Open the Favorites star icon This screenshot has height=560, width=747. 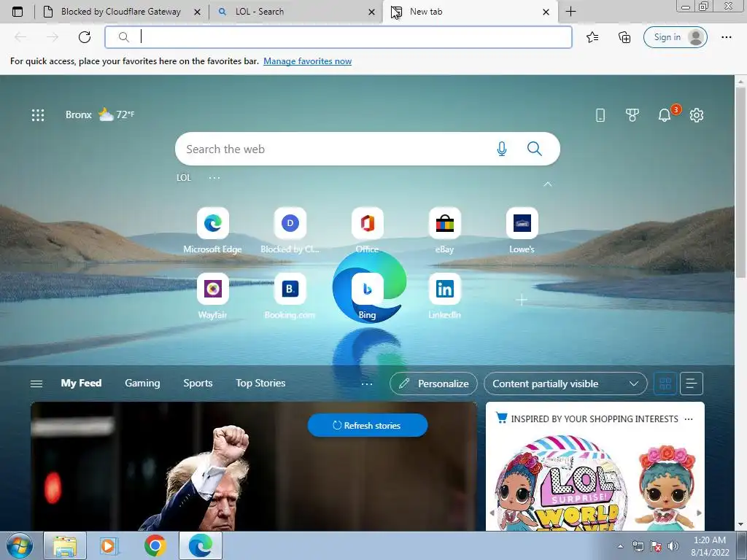coord(592,37)
